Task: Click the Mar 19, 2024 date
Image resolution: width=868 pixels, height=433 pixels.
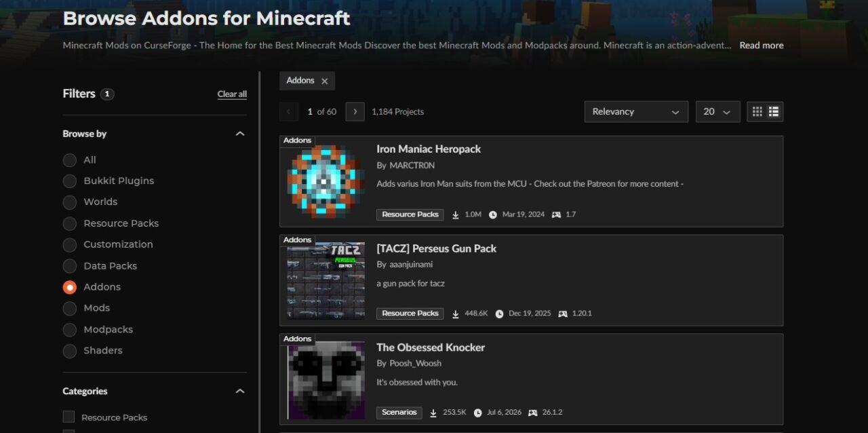Action: [x=524, y=214]
